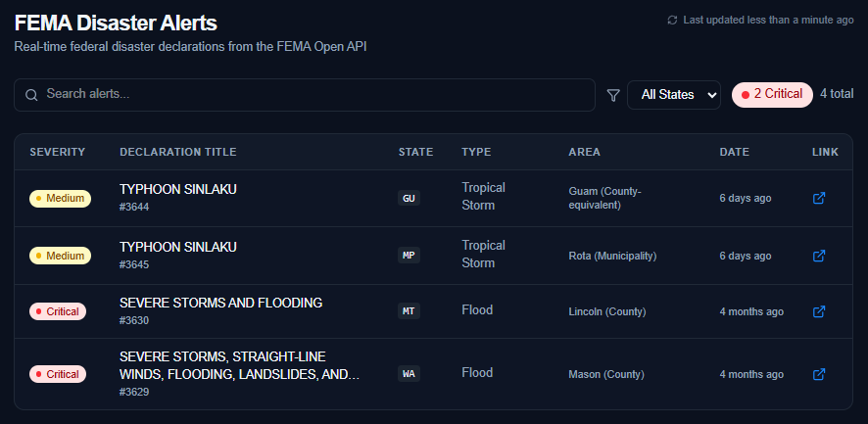868x424 pixels.
Task: Open external link for Rota Typhoon Sinlaku
Action: [819, 256]
